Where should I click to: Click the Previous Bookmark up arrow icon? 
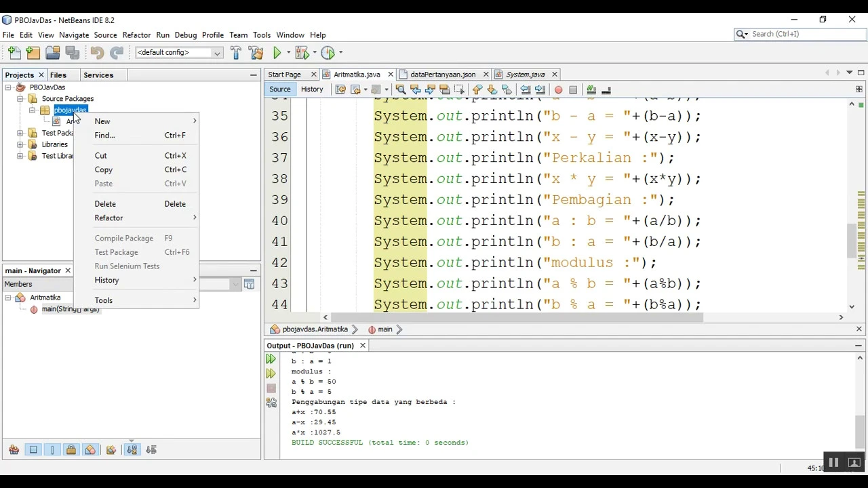(x=477, y=89)
